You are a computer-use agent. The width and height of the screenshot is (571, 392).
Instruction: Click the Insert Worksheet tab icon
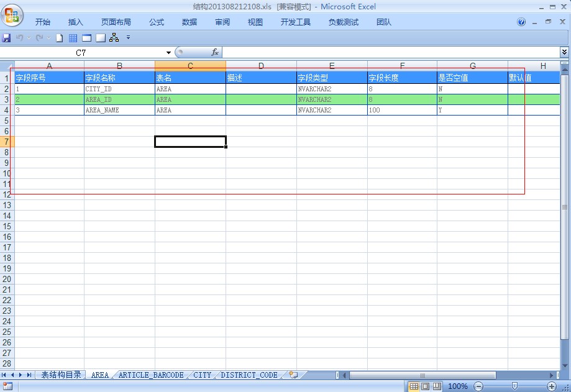(x=293, y=375)
